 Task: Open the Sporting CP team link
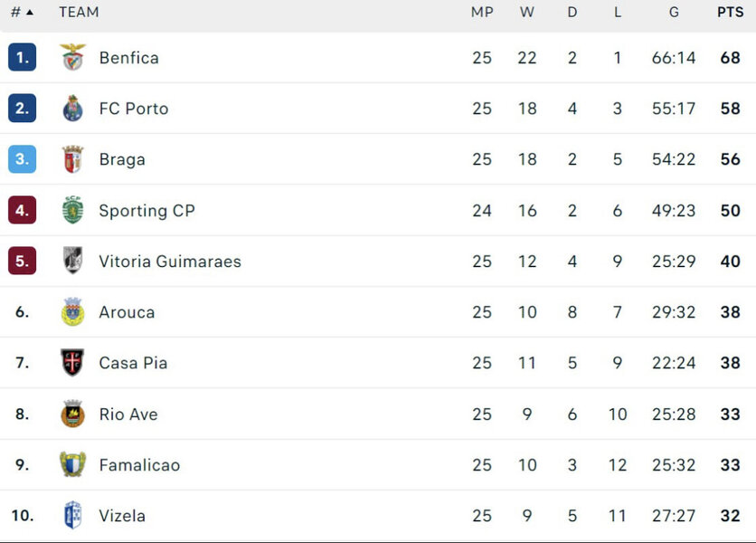point(146,211)
